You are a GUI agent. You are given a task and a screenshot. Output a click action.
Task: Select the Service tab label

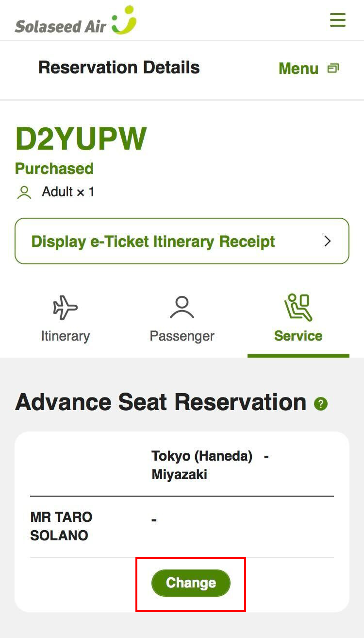coord(298,336)
